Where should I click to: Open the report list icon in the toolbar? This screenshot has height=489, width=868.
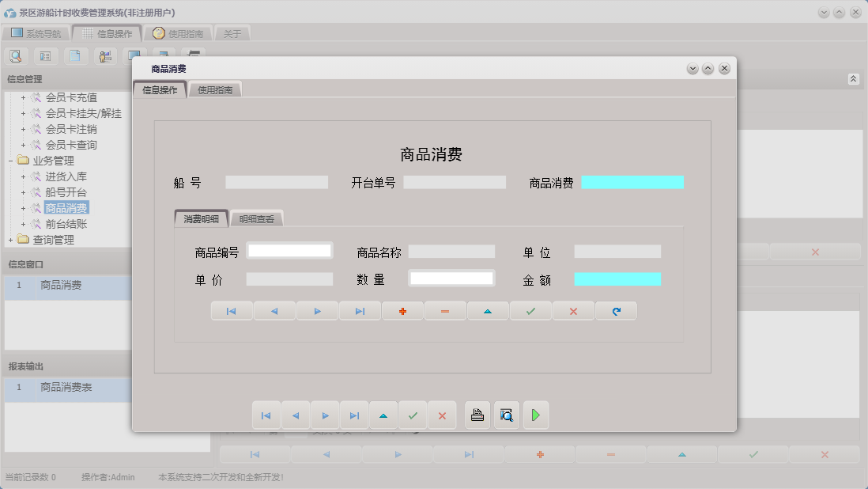45,55
